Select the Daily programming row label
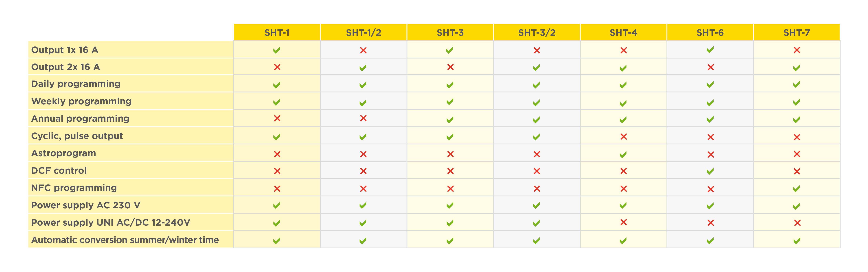Image resolution: width=868 pixels, height=272 pixels. click(76, 84)
